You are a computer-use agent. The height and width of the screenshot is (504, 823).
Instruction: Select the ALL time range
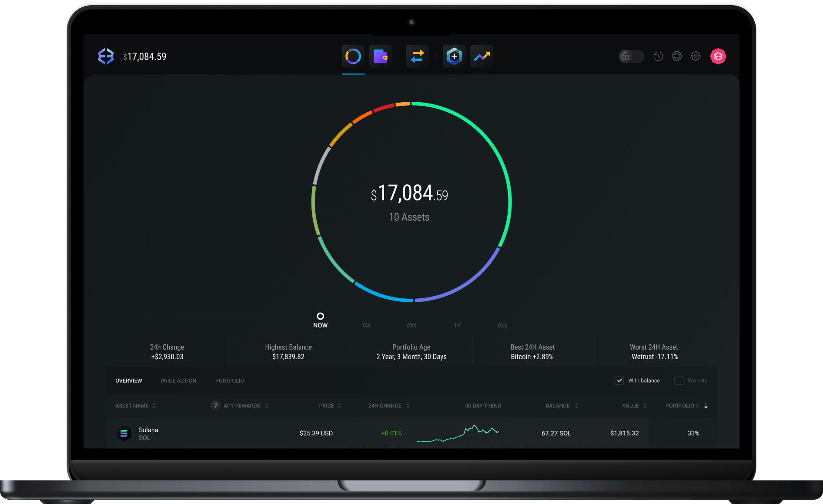pyautogui.click(x=502, y=325)
